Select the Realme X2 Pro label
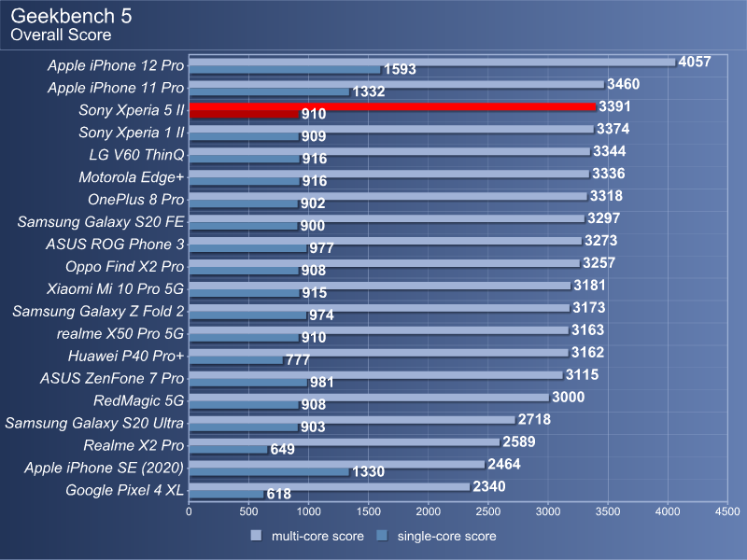The image size is (747, 560). coord(134,446)
